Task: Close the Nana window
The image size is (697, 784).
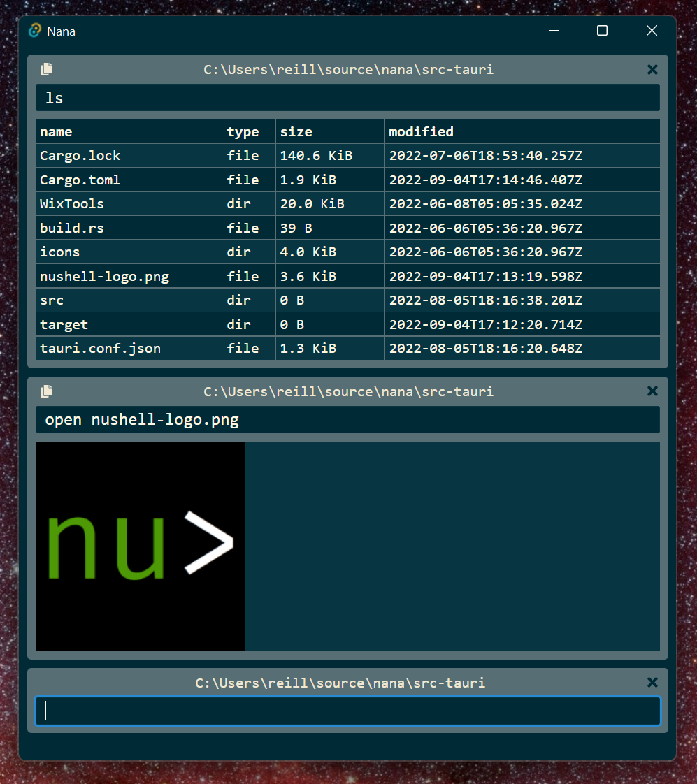Action: 652,31
